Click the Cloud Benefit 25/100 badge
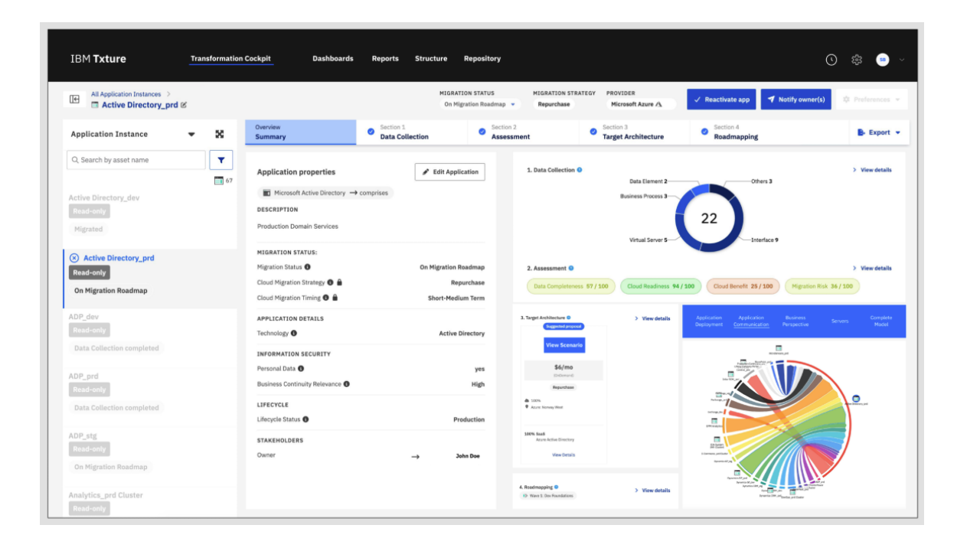 743,286
